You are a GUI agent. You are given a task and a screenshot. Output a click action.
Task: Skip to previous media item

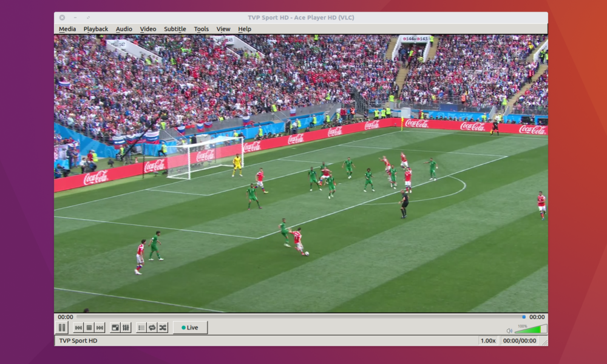[x=78, y=328]
